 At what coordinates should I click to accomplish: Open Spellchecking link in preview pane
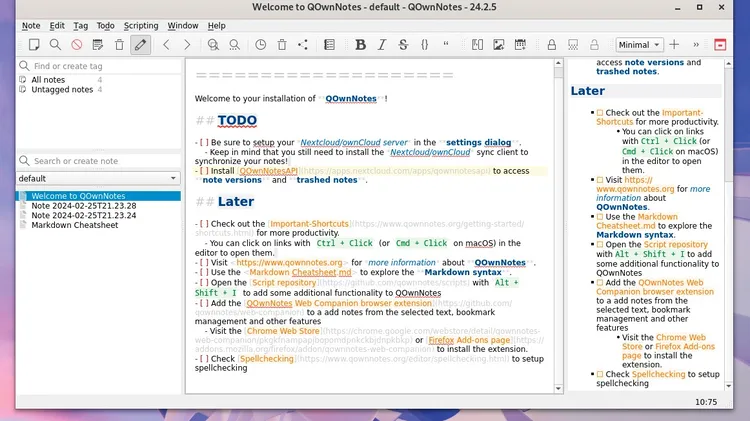click(658, 374)
